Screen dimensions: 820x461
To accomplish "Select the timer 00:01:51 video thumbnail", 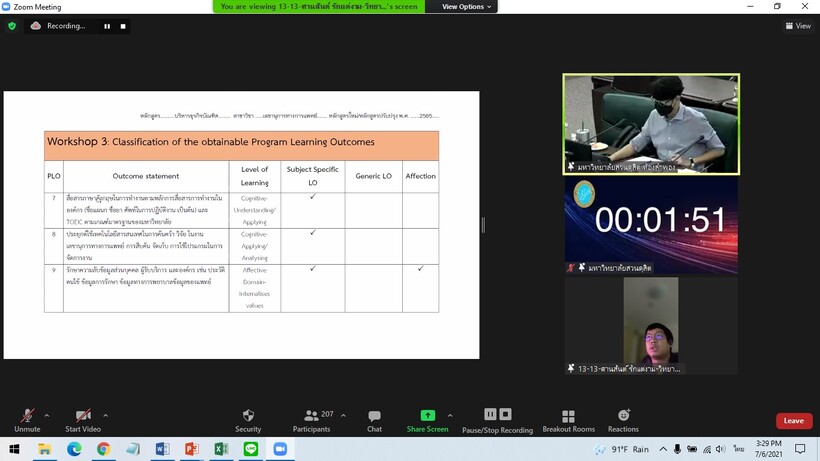I will coord(651,225).
